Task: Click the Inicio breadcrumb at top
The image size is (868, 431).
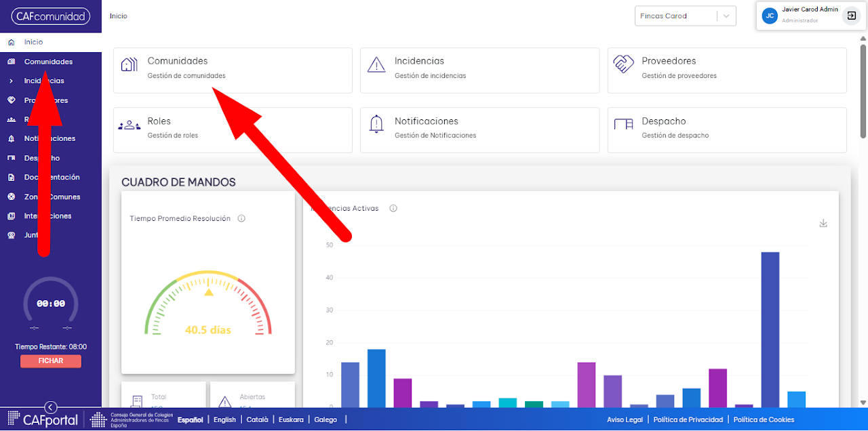Action: point(118,16)
